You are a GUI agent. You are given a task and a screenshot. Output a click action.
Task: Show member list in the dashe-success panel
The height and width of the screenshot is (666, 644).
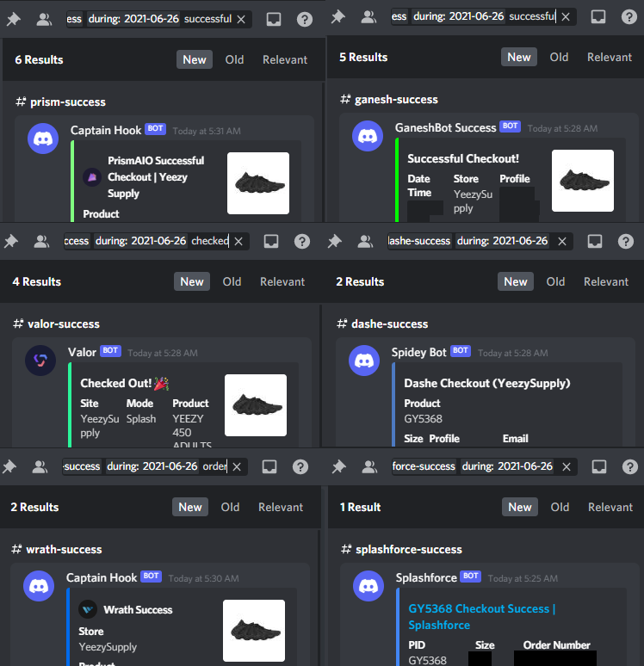point(365,241)
